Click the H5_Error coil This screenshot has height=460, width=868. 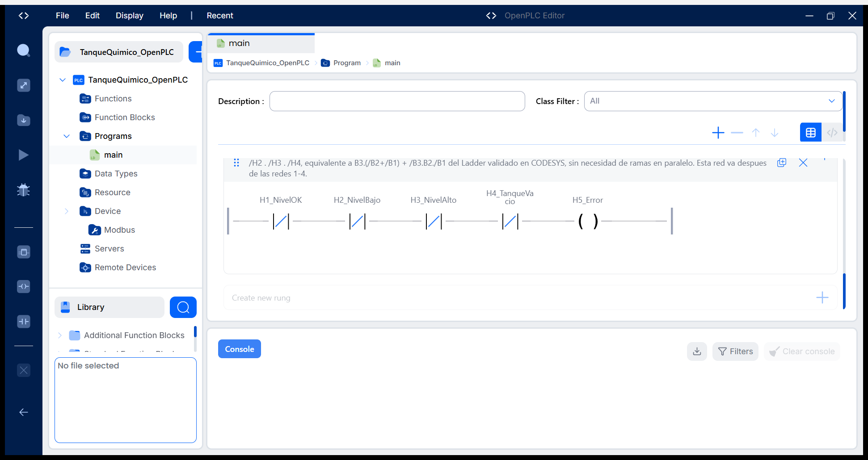588,221
